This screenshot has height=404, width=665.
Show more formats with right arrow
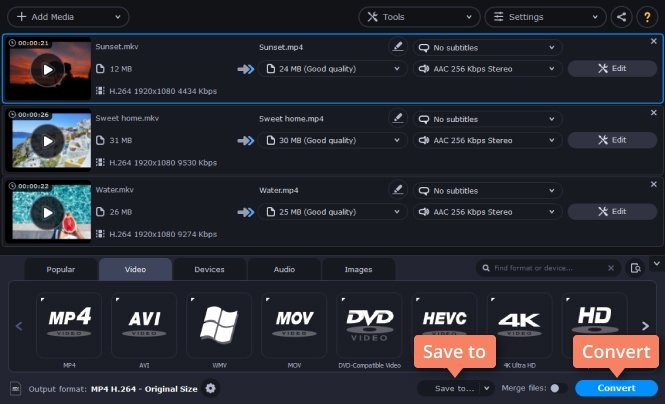645,326
